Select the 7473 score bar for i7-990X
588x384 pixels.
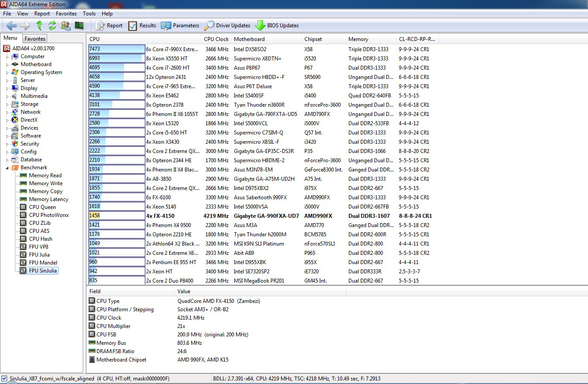(117, 49)
